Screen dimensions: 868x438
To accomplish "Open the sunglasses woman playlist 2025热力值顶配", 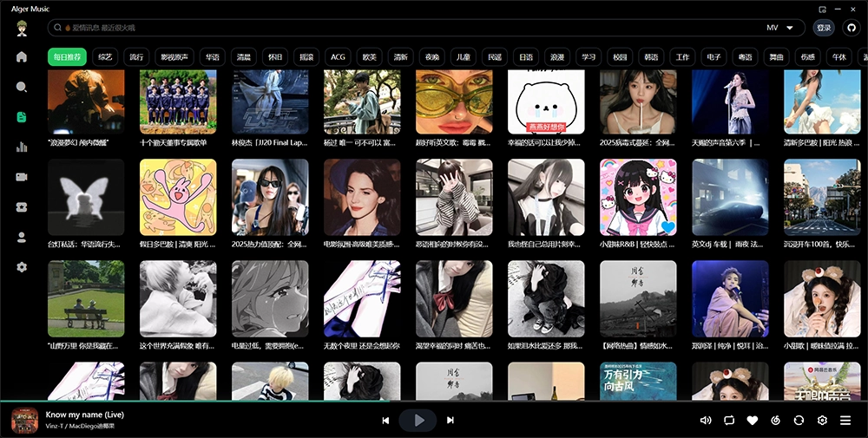I will [270, 198].
